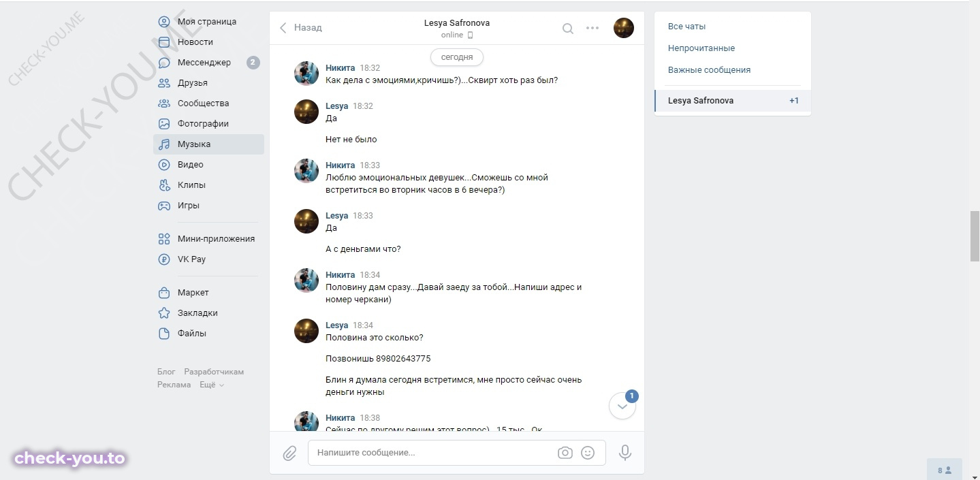980x480 pixels.
Task: Attach a file with the paperclip
Action: click(289, 453)
